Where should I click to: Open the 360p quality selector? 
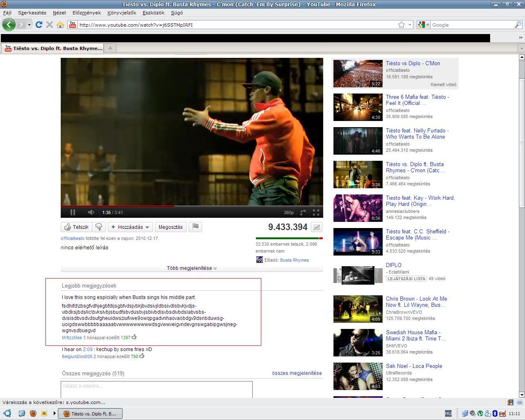[288, 212]
